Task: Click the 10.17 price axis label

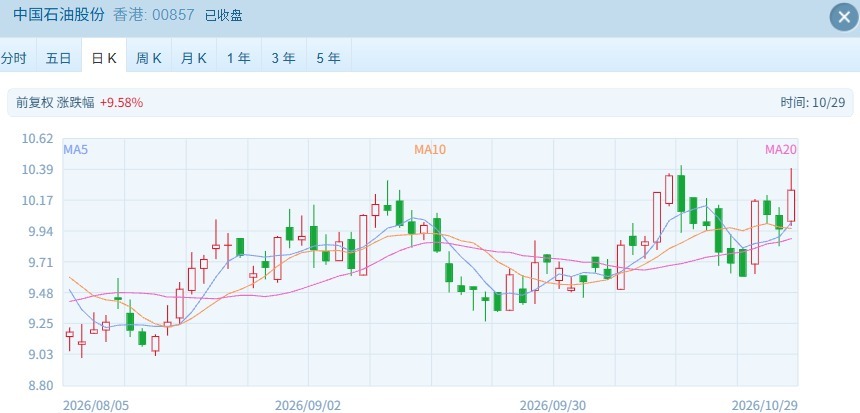Action: 37,200
